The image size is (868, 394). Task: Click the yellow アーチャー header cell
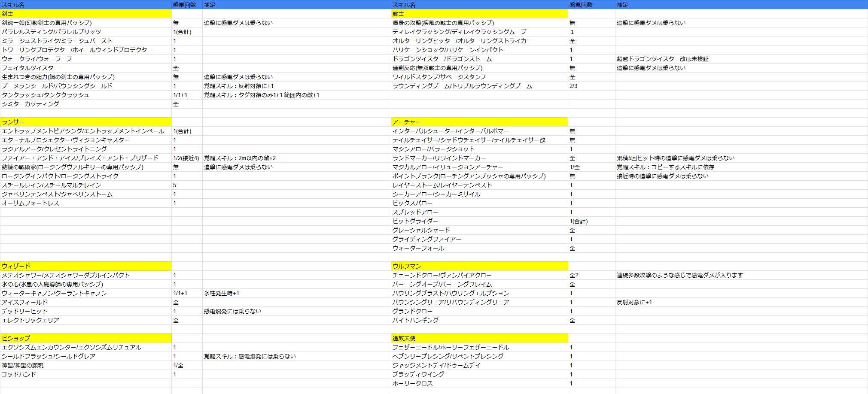click(x=479, y=122)
